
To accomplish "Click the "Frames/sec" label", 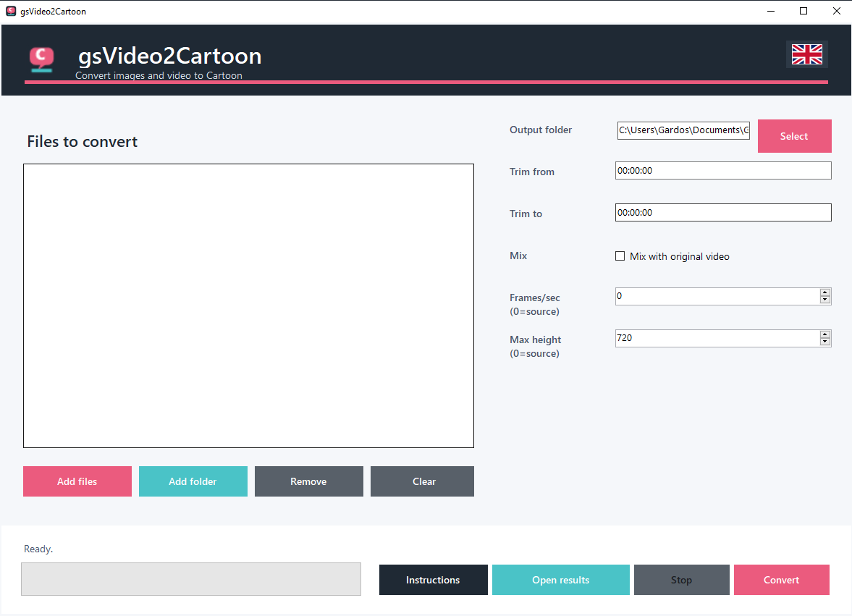I will point(535,298).
